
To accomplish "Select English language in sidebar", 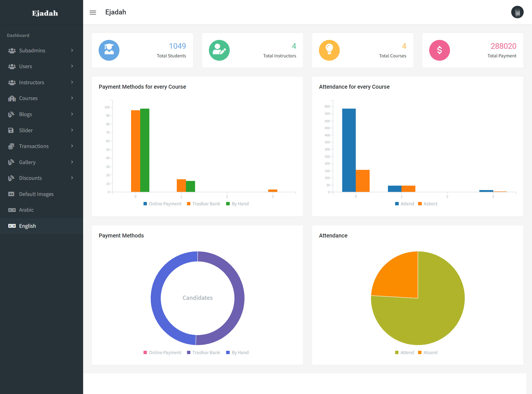I will click(27, 226).
